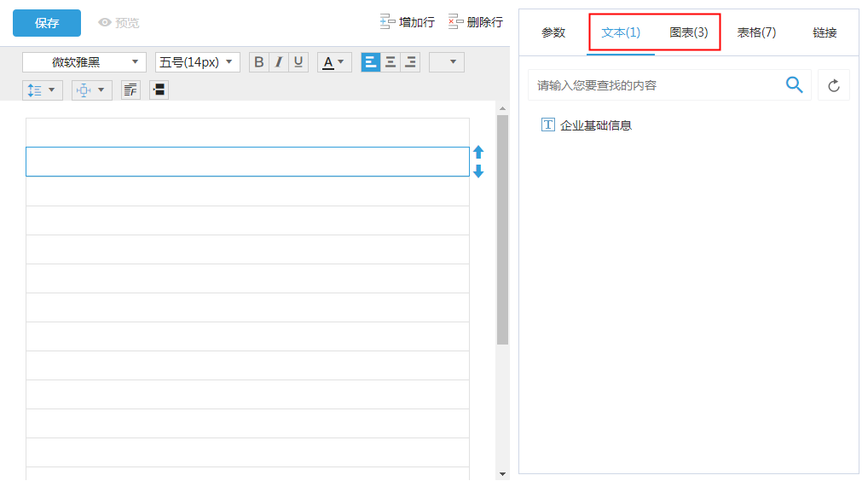Screen dimensions: 868x481
Task: Switch to the 图表(3) tab
Action: point(688,32)
